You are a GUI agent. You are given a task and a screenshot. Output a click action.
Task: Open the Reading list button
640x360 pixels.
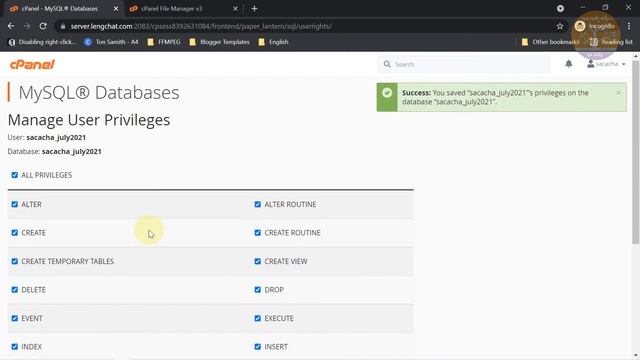tap(611, 42)
